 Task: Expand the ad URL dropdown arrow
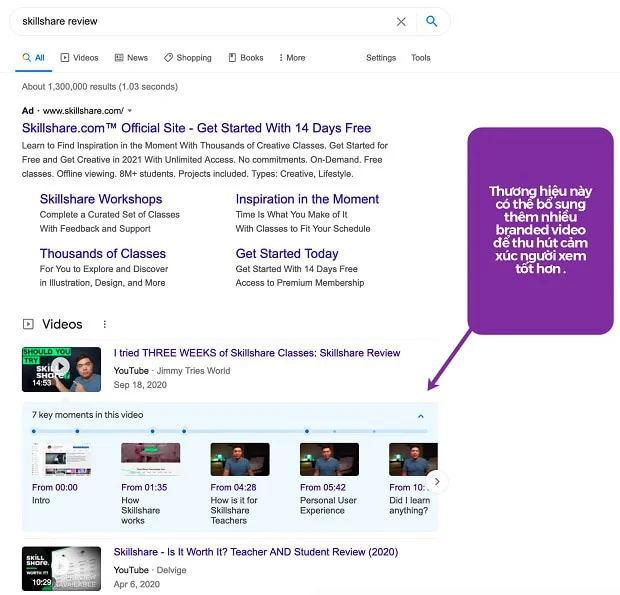130,110
